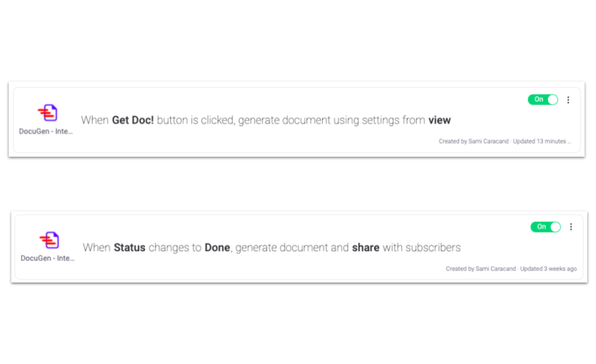Change the bold "Done" status value

point(217,248)
